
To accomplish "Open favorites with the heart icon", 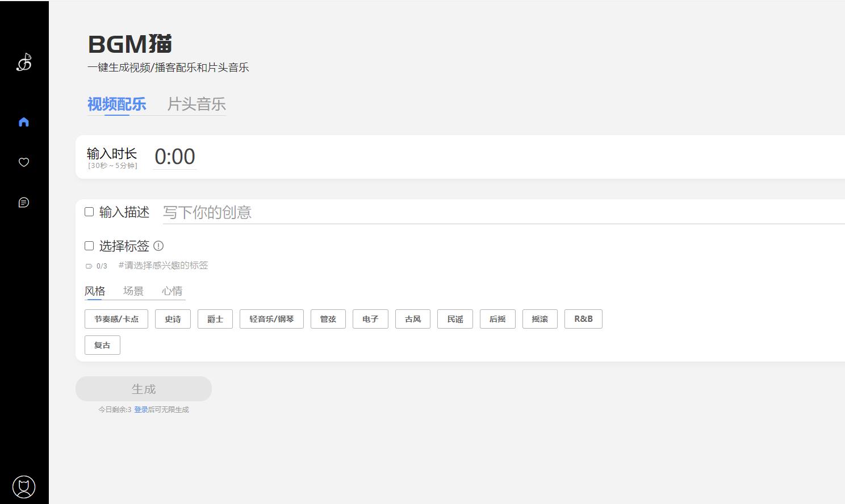I will coord(24,162).
